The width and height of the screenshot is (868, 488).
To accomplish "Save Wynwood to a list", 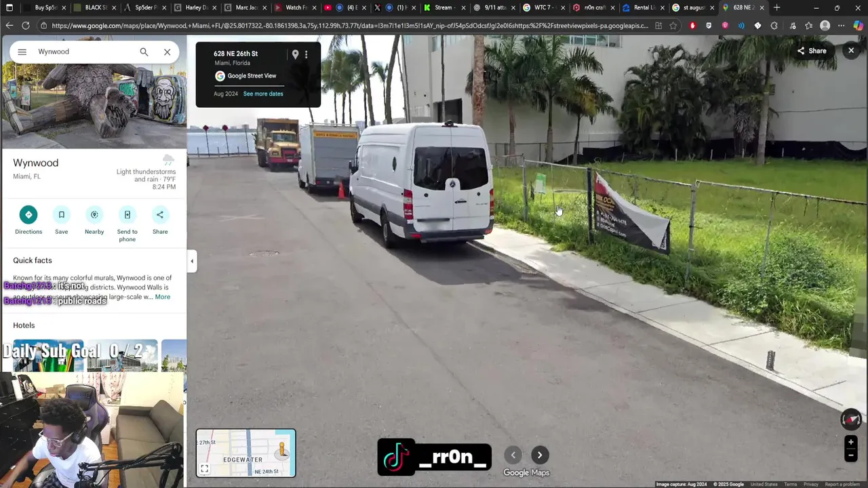I will pyautogui.click(x=61, y=221).
